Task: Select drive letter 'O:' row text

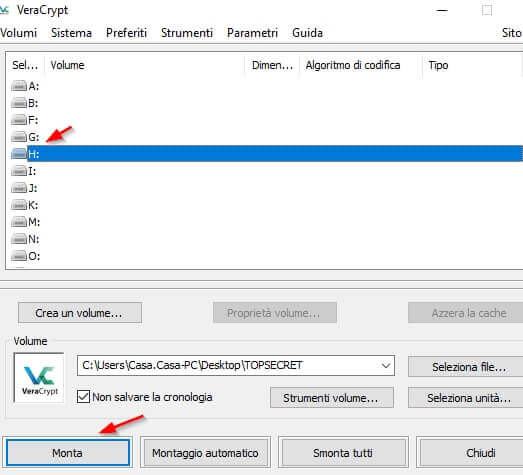Action: pyautogui.click(x=34, y=256)
